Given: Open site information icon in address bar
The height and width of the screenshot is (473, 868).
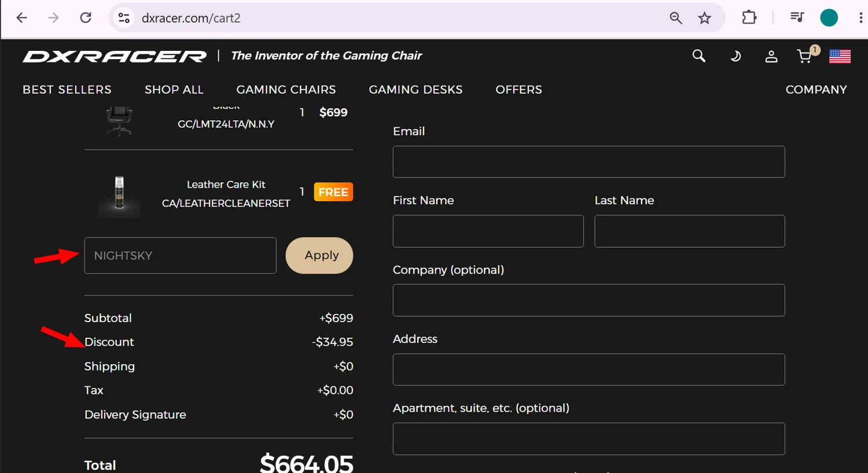Looking at the screenshot, I should click(x=124, y=18).
